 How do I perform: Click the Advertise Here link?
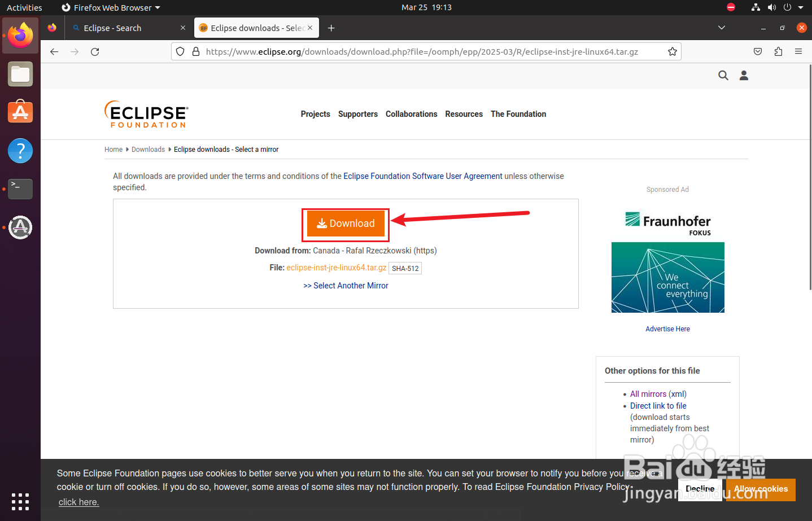point(667,329)
